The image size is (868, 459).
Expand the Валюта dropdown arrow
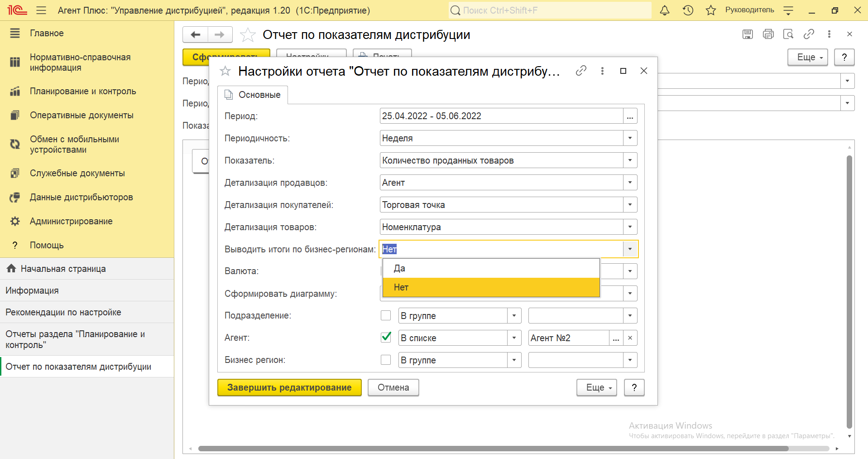tap(630, 271)
